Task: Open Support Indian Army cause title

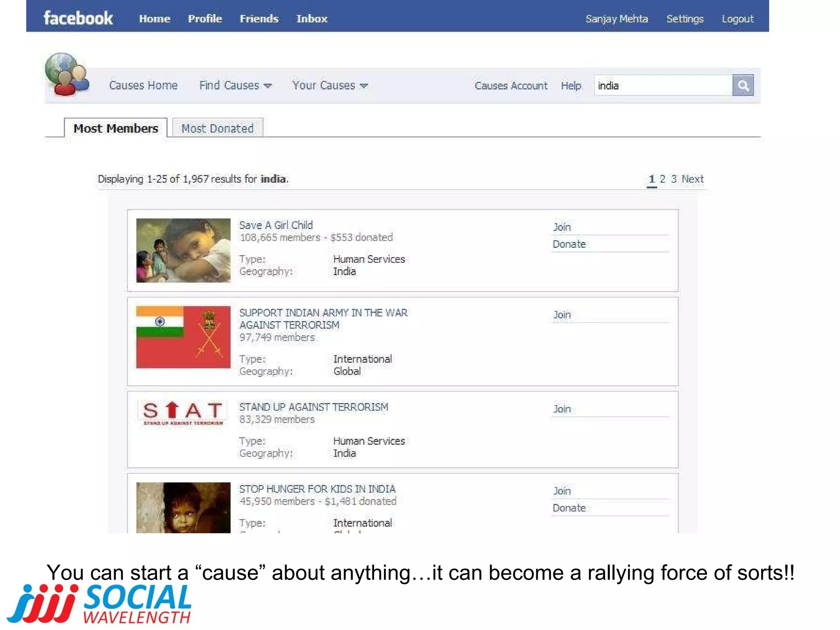Action: pos(323,319)
